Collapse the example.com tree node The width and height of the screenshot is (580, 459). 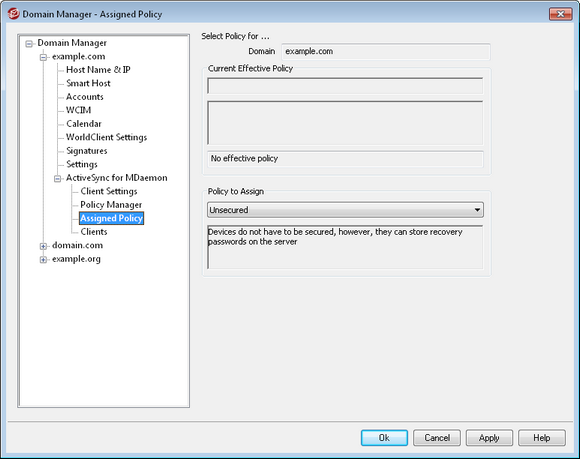tap(43, 57)
